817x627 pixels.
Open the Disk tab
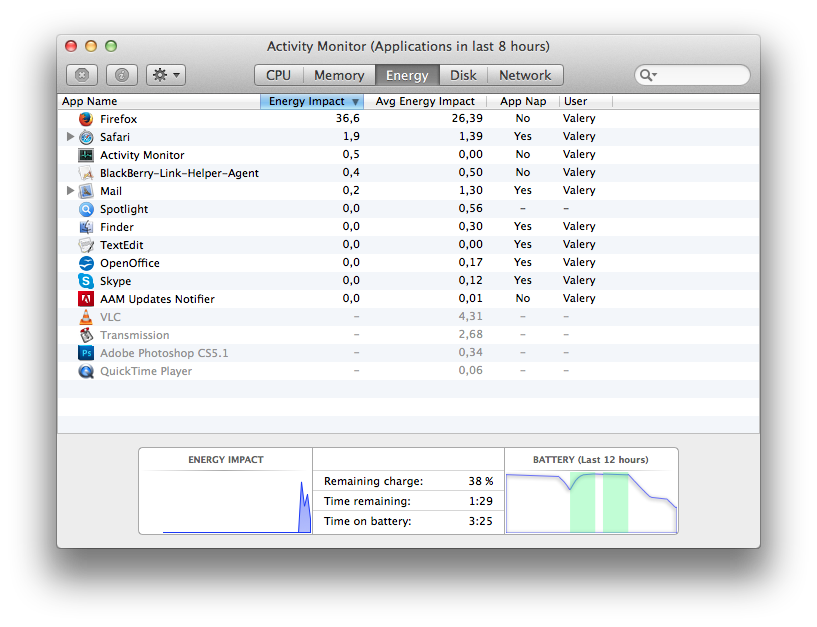coord(463,75)
